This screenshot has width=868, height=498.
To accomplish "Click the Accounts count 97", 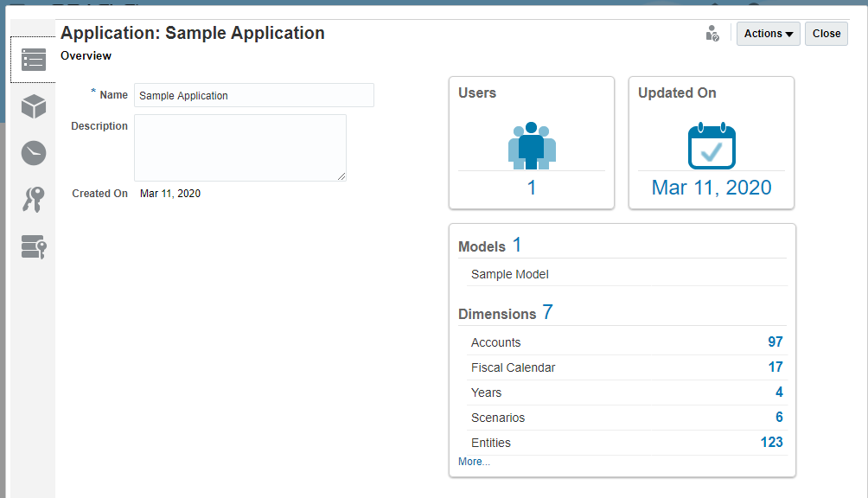I will pos(775,342).
